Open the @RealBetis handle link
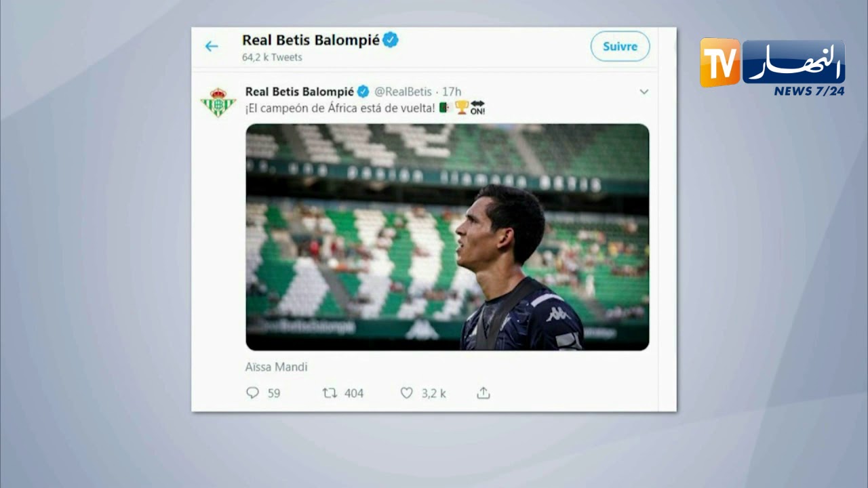868x488 pixels. [x=403, y=91]
